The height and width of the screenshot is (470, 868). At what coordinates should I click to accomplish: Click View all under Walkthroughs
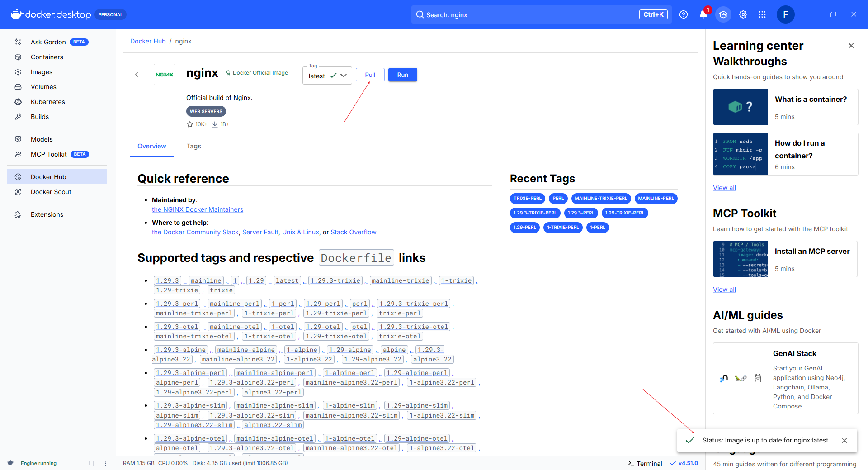tap(724, 188)
